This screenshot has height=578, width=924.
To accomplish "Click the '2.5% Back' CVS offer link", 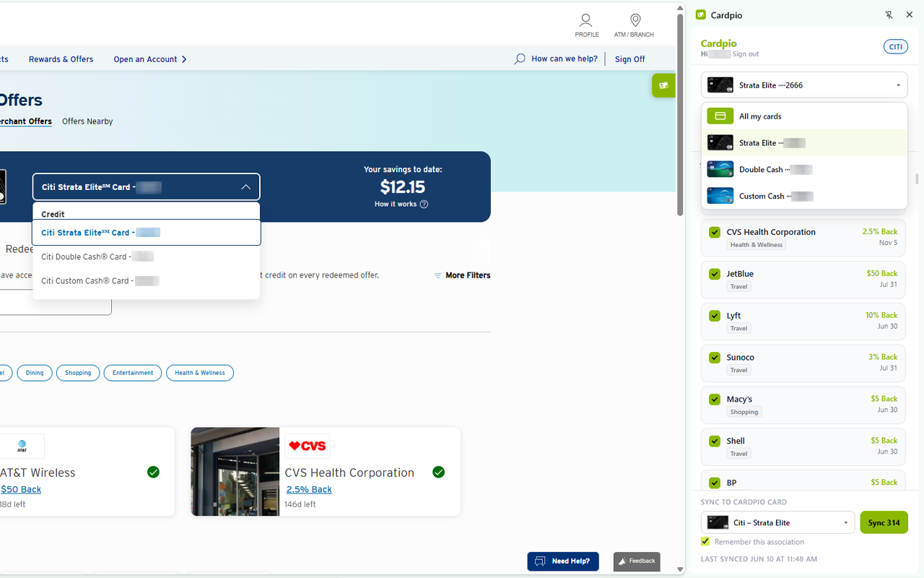I will [x=309, y=489].
